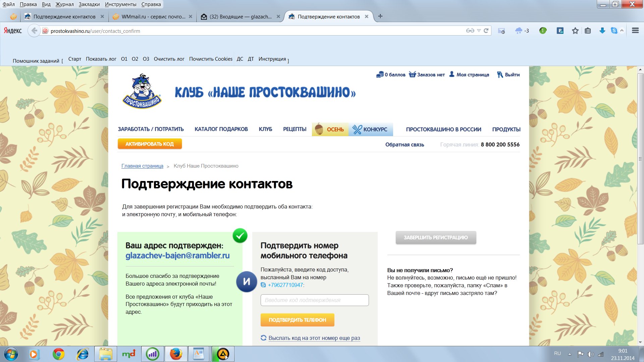Viewport: 644px width, 362px height.
Task: Show hidden system tray icons arrow
Action: (570, 354)
